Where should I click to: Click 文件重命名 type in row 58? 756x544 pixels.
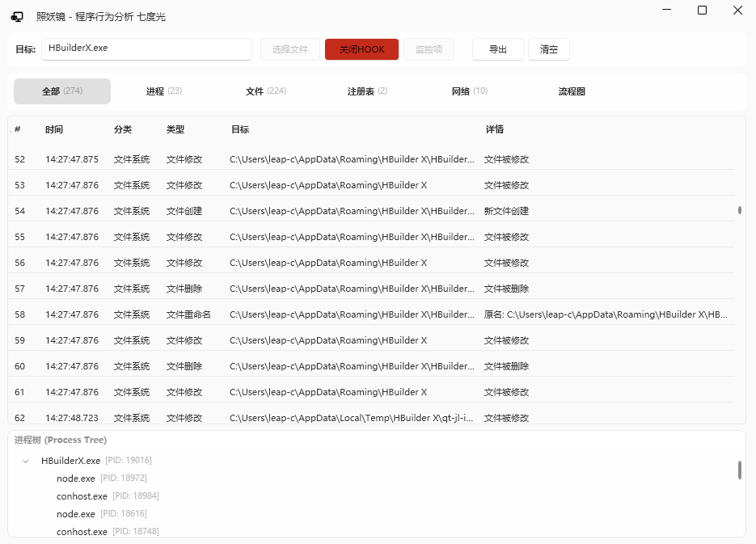(188, 314)
